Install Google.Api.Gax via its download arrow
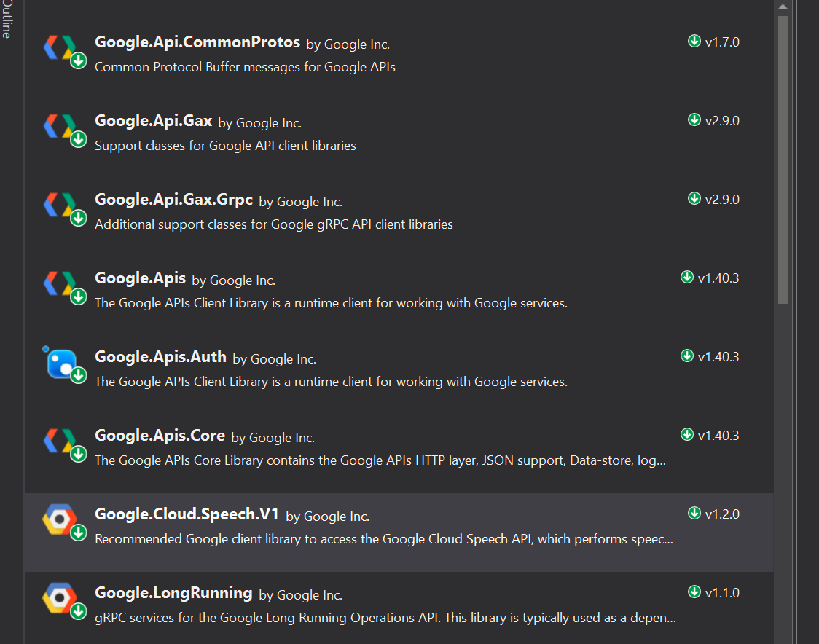 694,120
